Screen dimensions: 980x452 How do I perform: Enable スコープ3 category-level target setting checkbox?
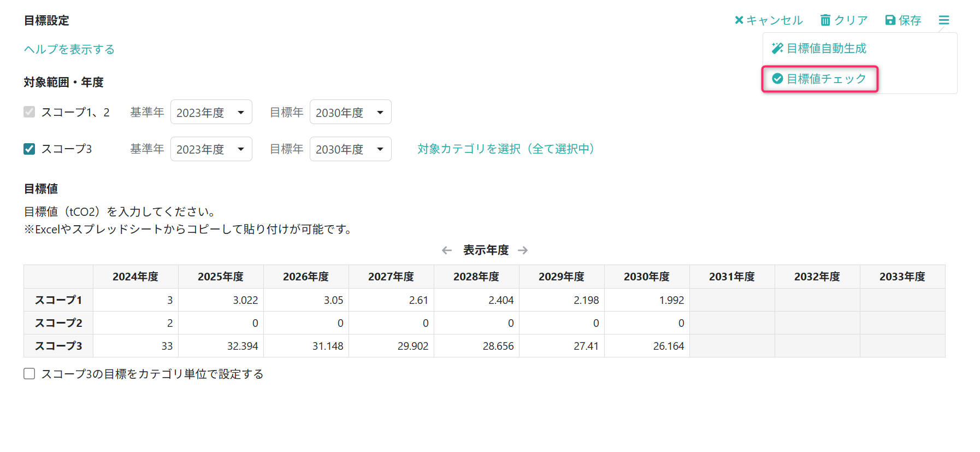point(29,374)
